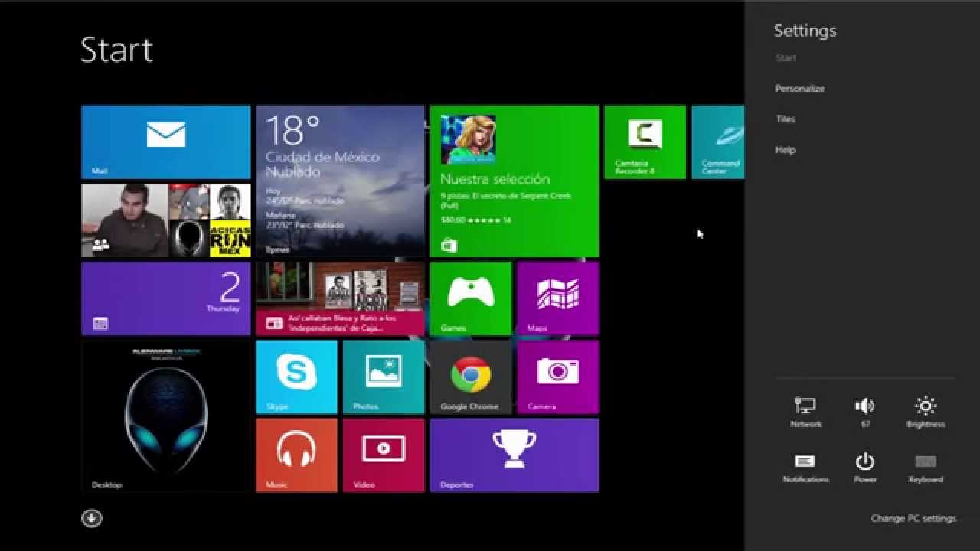Toggle the Notifications icon
The width and height of the screenshot is (980, 551).
pyautogui.click(x=805, y=468)
